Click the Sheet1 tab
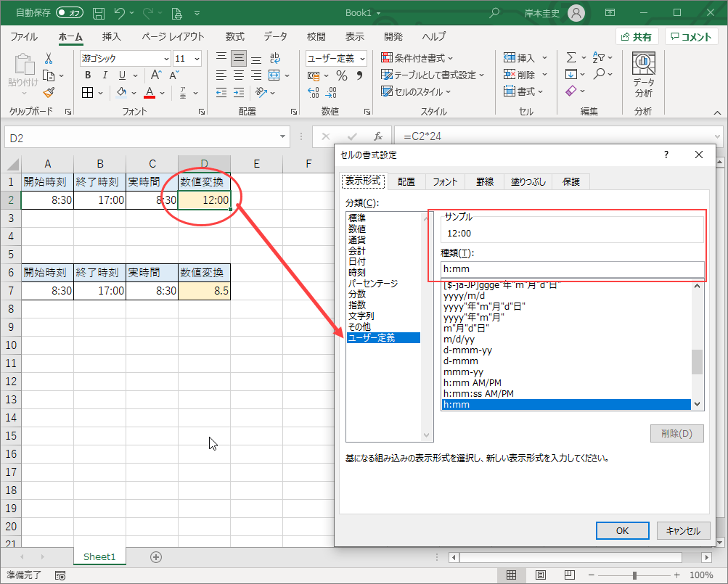728x584 pixels. [x=99, y=556]
